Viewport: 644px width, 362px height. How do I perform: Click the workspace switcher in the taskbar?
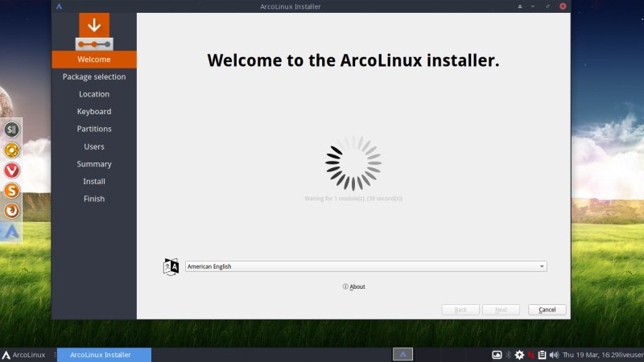coord(403,355)
